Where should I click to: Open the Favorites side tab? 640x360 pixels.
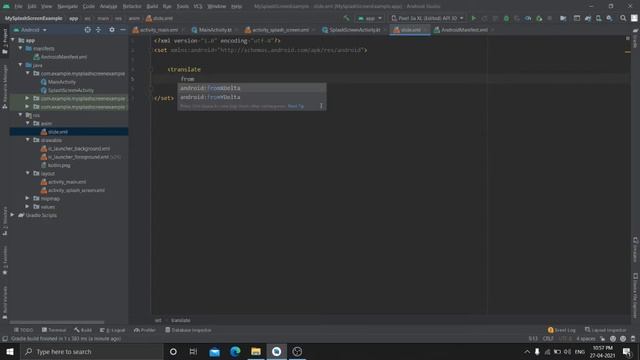tap(4, 260)
